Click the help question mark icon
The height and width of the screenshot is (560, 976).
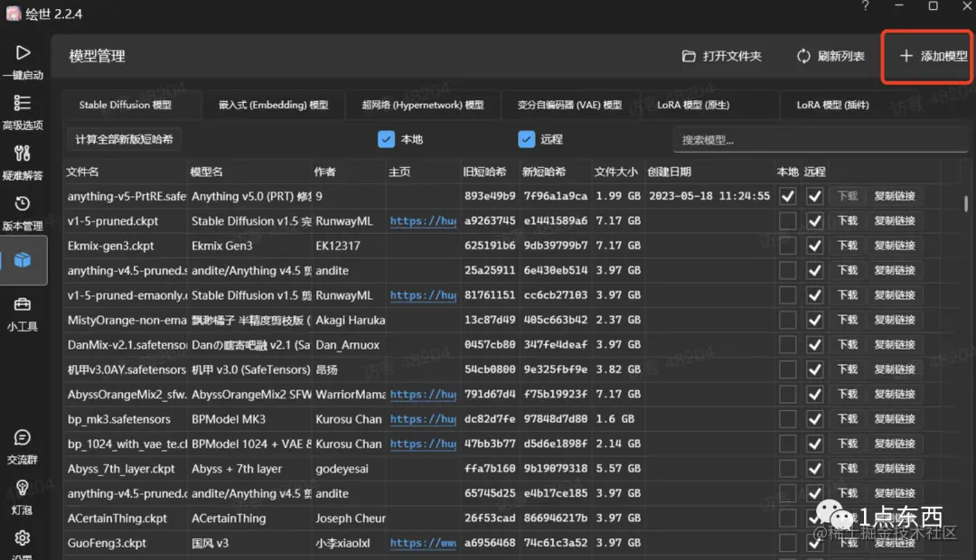tap(865, 6)
